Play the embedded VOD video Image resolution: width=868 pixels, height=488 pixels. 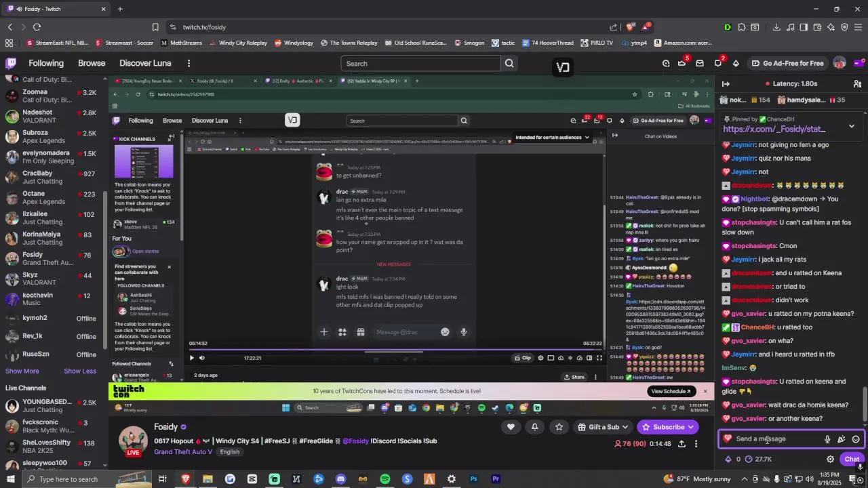click(x=192, y=358)
